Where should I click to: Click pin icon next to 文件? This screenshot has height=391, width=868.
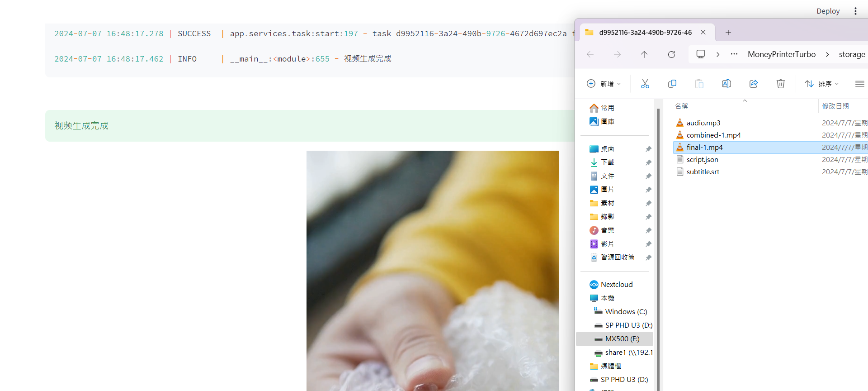pos(648,176)
